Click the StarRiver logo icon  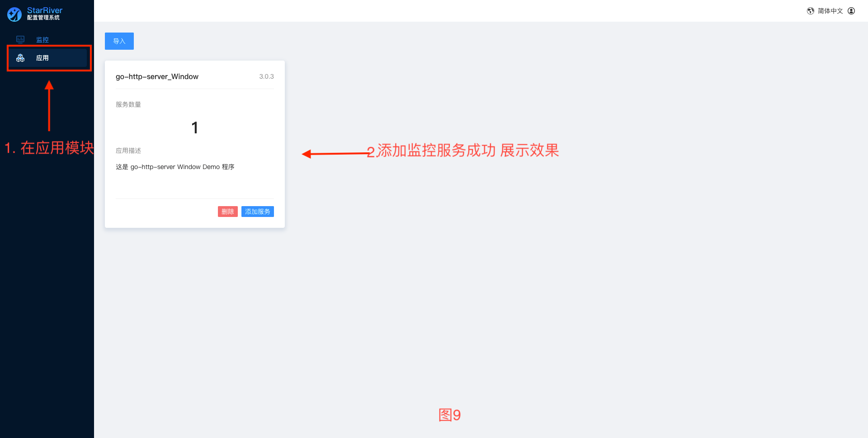pyautogui.click(x=14, y=14)
